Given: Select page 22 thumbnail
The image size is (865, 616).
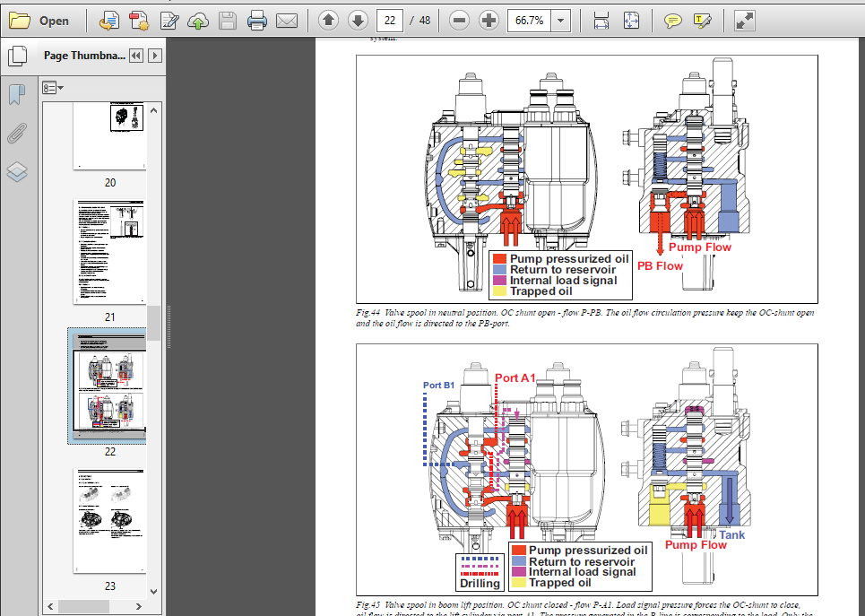Looking at the screenshot, I should coord(109,385).
